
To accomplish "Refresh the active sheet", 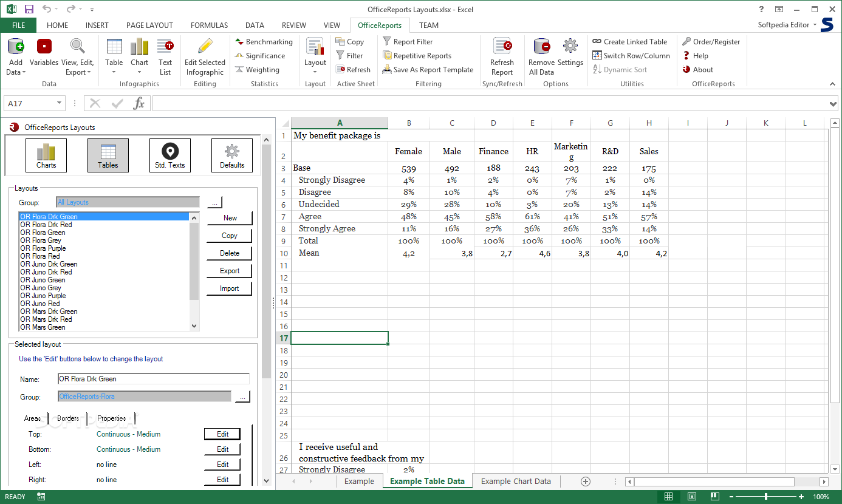I will (353, 70).
